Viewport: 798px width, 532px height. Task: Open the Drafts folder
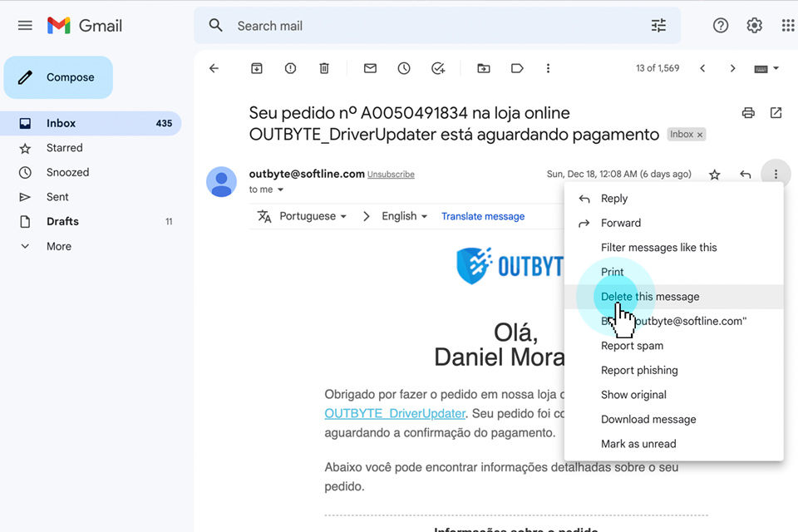point(91,221)
